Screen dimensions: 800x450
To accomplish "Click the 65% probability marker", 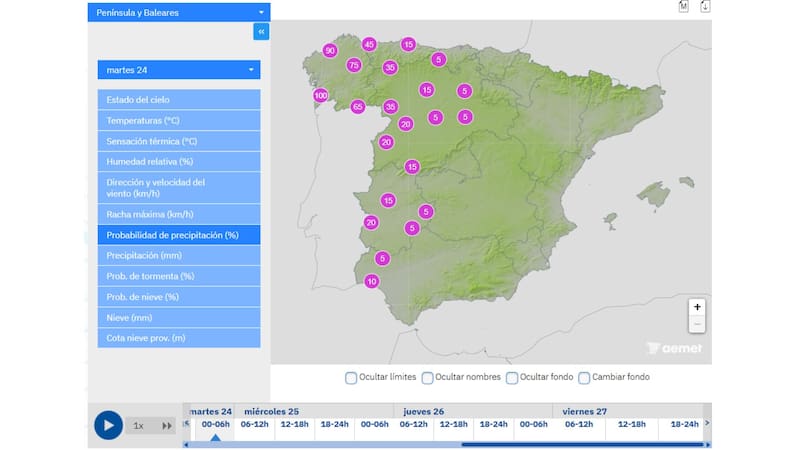I will [x=358, y=107].
